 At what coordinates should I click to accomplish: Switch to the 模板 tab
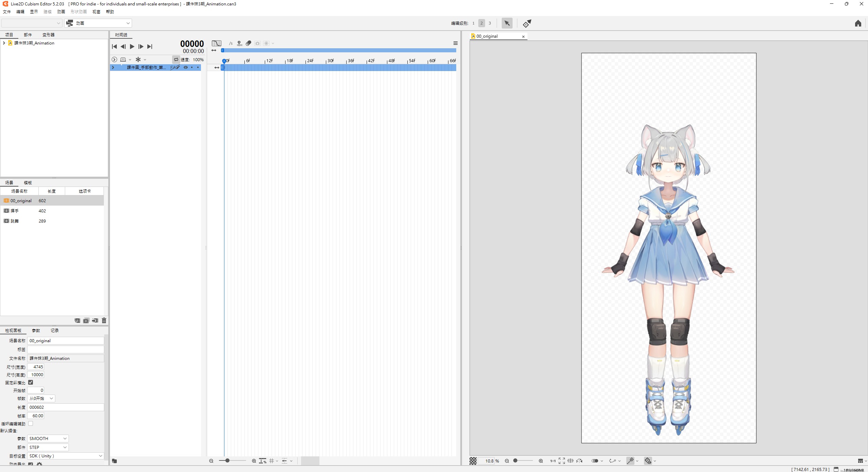click(28, 183)
